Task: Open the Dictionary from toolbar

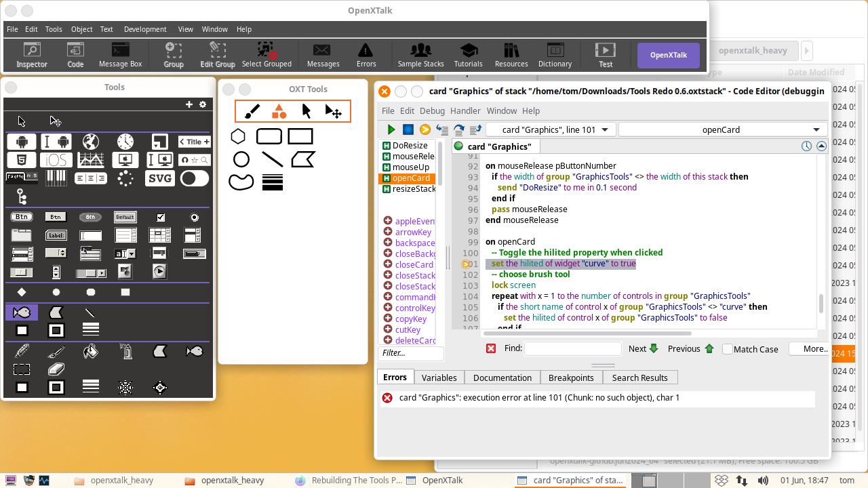Action: (555, 55)
